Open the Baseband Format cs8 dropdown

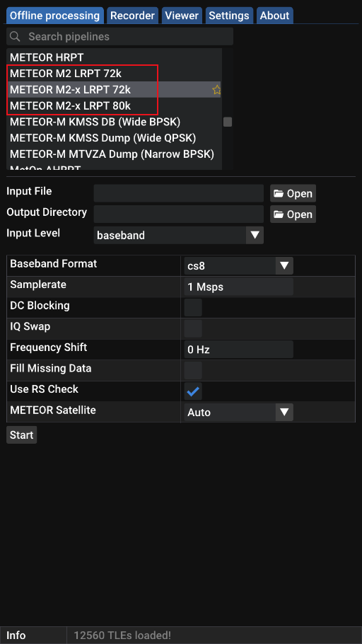point(238,265)
